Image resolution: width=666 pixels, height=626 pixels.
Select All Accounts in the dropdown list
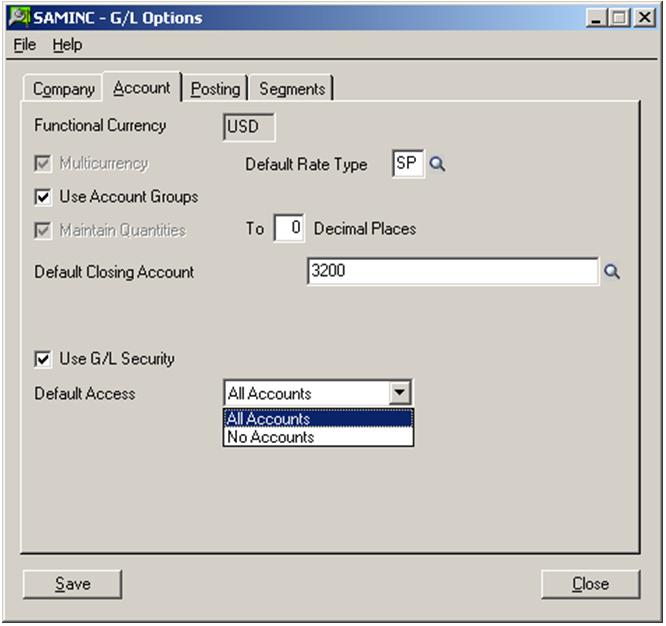318,418
